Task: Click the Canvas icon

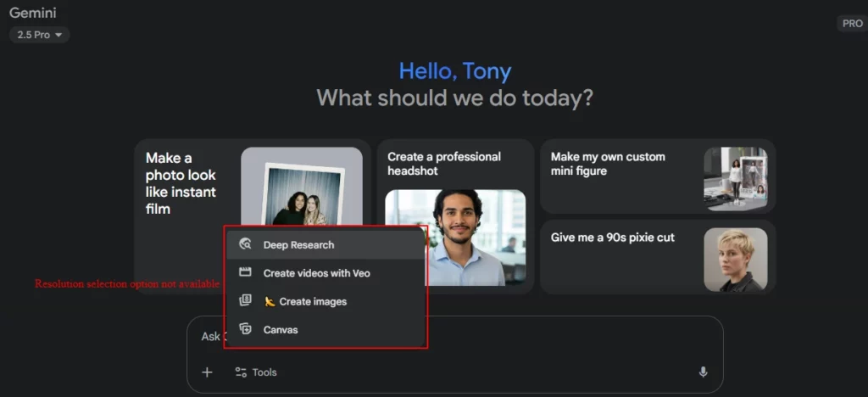Action: click(245, 329)
